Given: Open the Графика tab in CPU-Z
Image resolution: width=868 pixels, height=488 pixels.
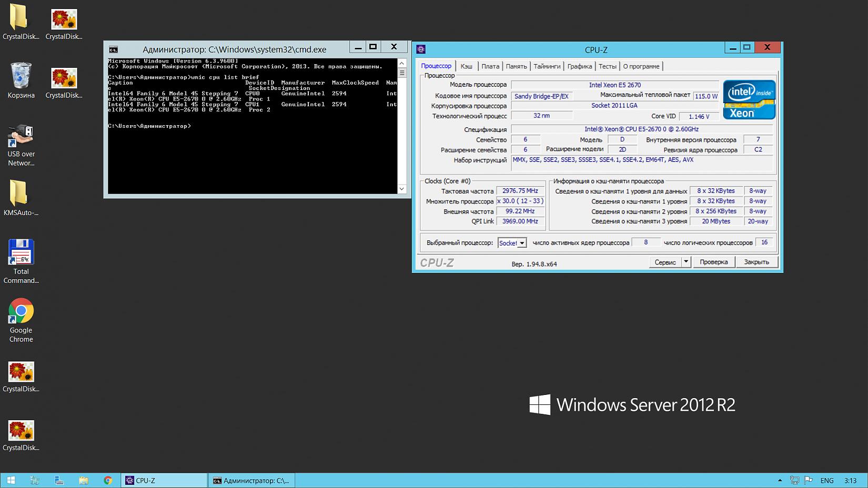Looking at the screenshot, I should click(579, 66).
